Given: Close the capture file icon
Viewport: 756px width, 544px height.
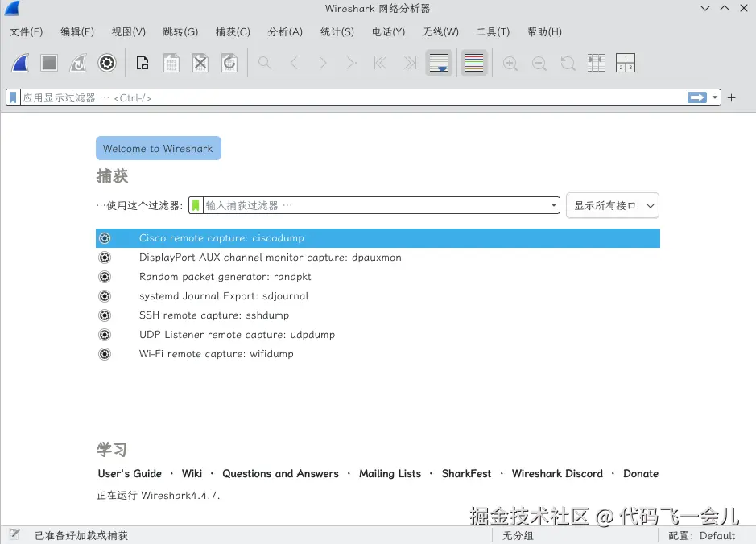Looking at the screenshot, I should point(200,63).
